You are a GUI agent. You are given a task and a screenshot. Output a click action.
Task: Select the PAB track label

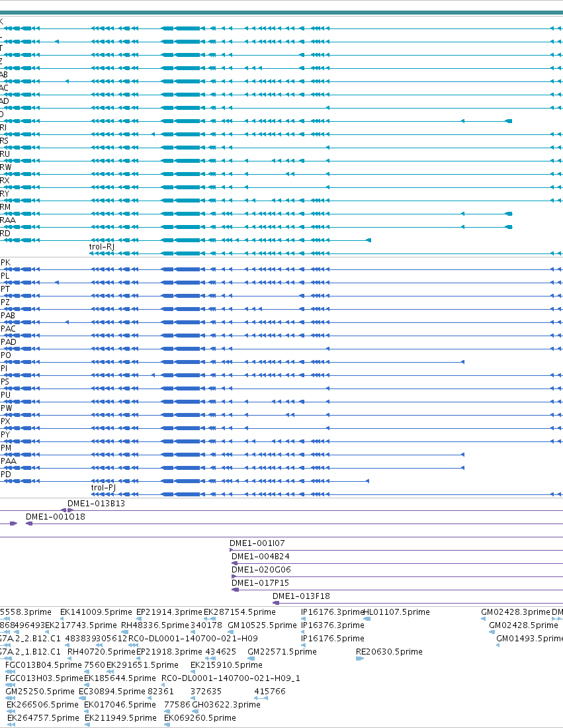pyautogui.click(x=8, y=316)
